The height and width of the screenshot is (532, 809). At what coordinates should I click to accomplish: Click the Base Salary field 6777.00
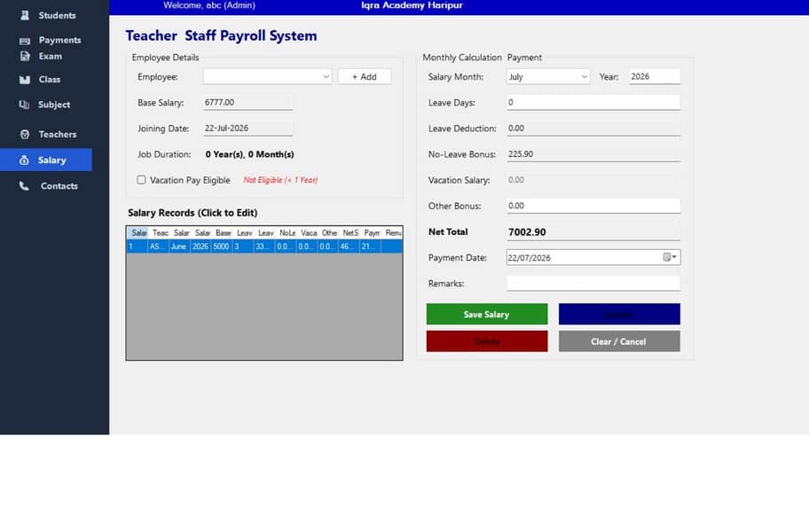tap(247, 102)
